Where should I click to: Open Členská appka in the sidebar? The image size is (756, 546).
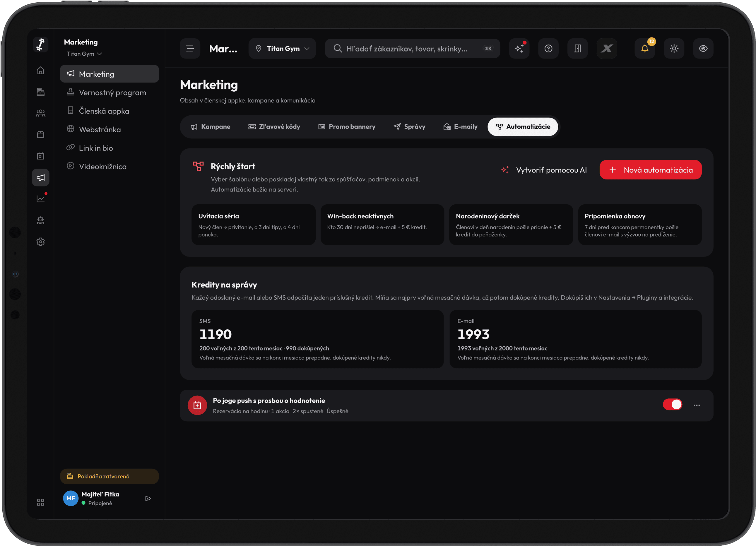pos(109,111)
